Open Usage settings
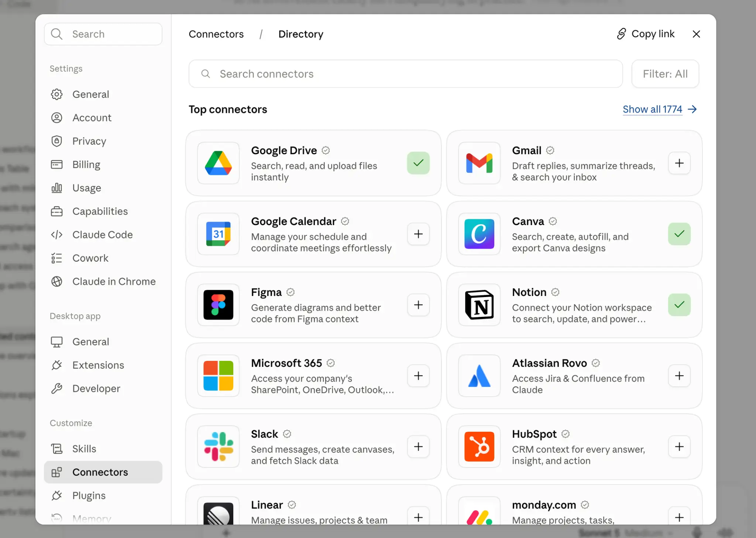The height and width of the screenshot is (538, 756). tap(103, 188)
